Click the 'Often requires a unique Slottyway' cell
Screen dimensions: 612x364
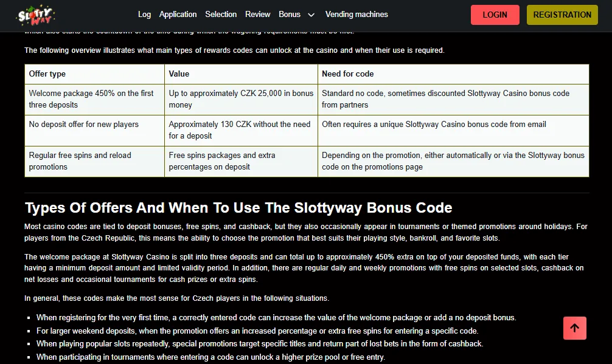(453, 131)
